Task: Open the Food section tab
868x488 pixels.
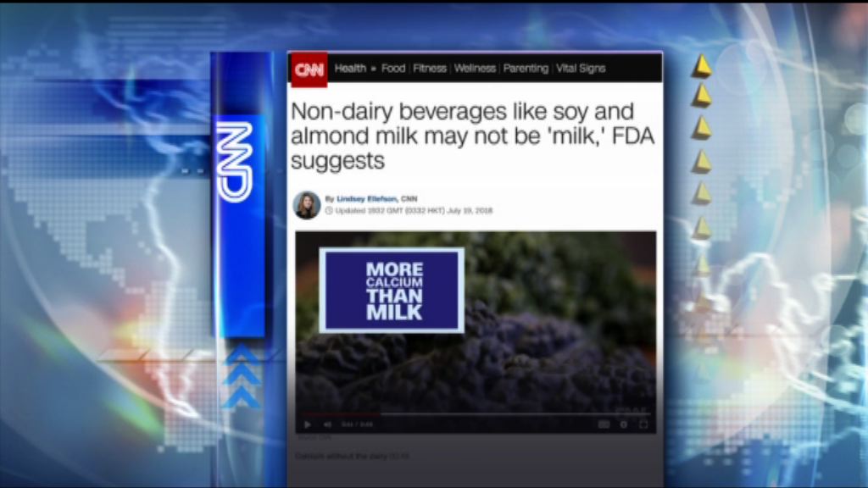Action: pos(393,69)
